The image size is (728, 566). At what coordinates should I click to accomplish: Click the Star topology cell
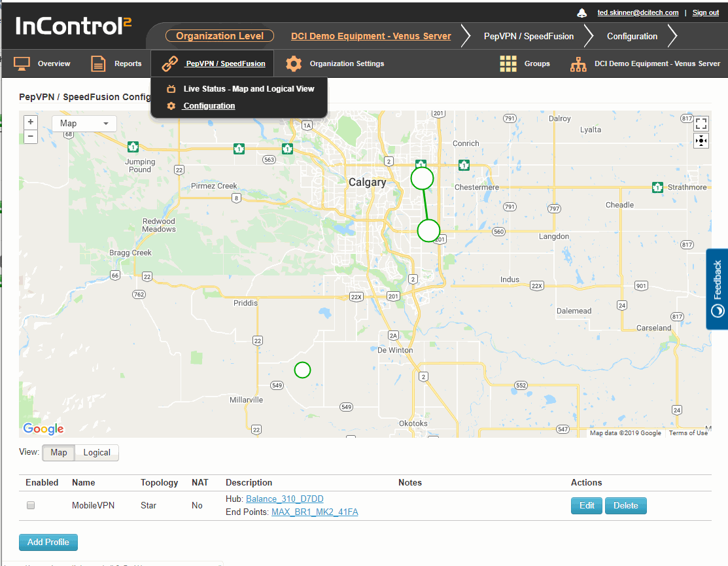pyautogui.click(x=148, y=505)
